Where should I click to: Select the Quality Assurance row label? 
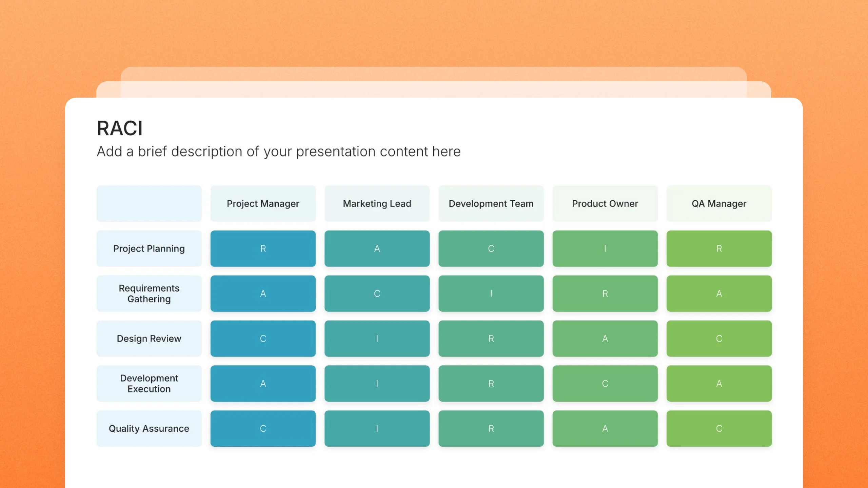149,428
